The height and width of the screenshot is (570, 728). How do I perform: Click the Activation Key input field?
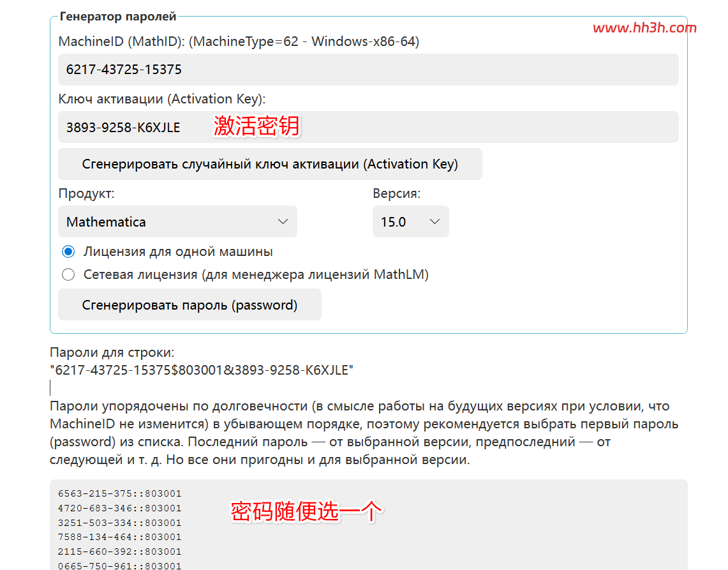click(368, 127)
